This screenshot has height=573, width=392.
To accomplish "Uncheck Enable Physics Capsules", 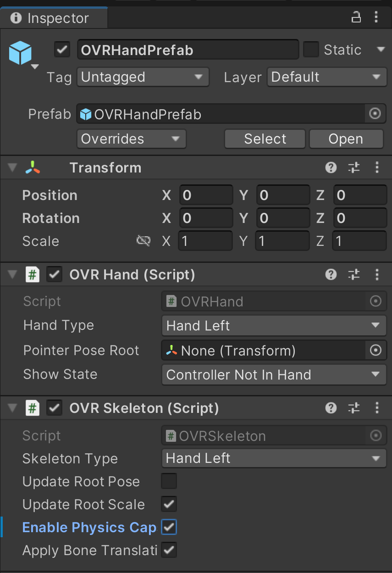I will coord(169,527).
